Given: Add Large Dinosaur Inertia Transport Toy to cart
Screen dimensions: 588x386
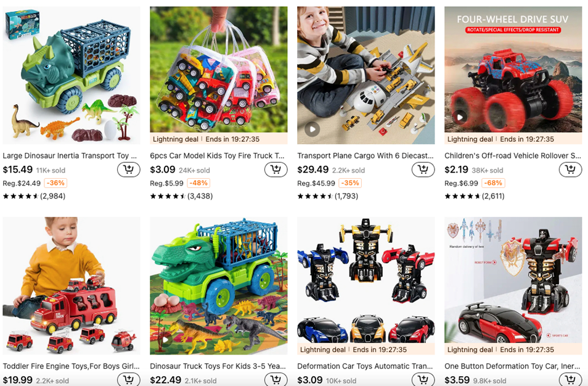Looking at the screenshot, I should tap(129, 170).
